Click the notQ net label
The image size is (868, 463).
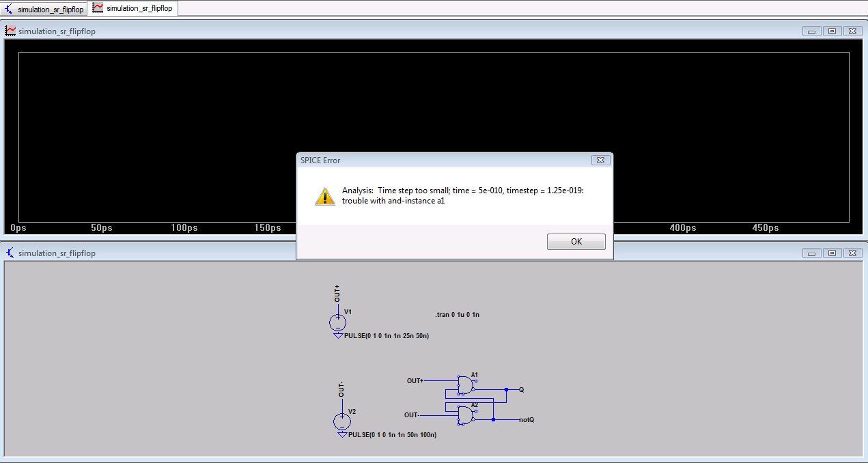527,419
